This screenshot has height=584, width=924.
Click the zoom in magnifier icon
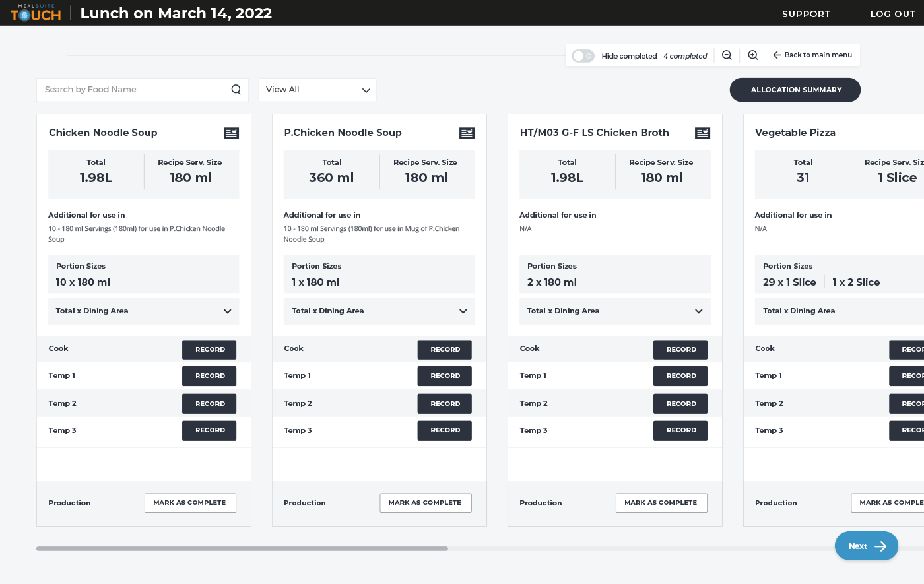click(x=753, y=55)
